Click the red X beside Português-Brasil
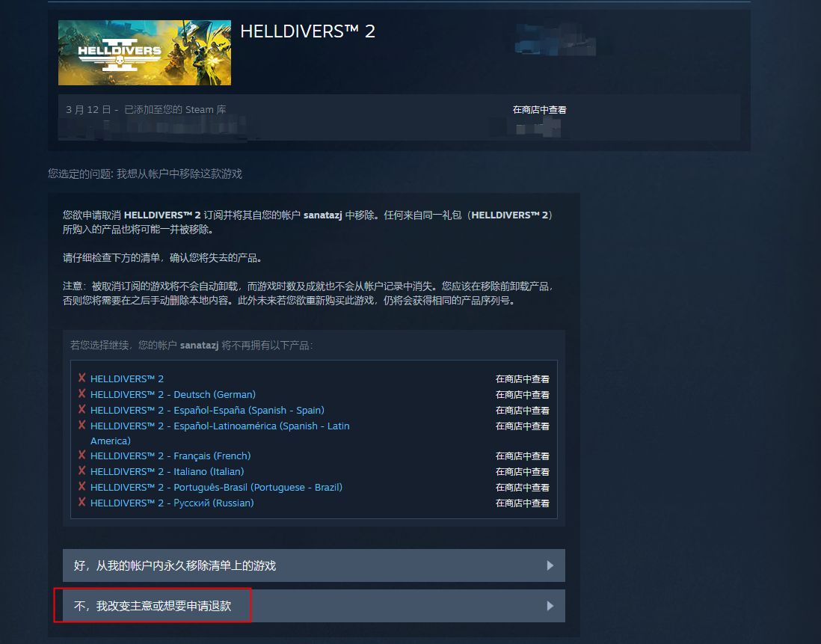 click(x=82, y=486)
